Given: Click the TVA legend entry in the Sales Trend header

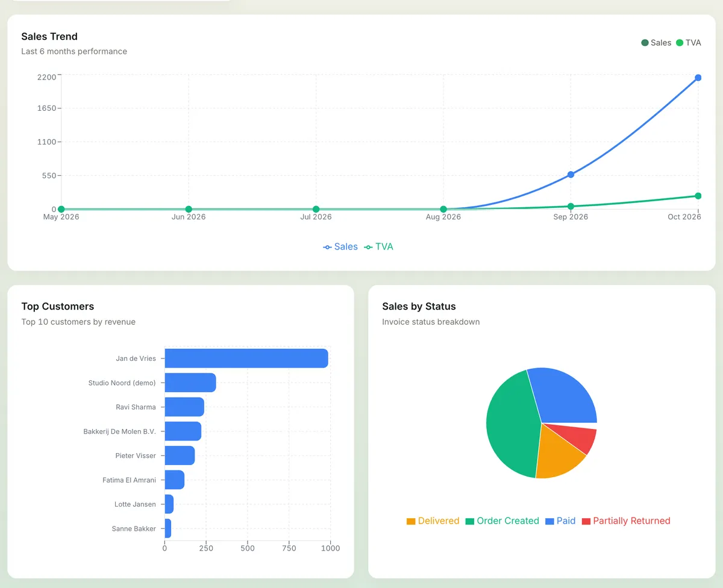Looking at the screenshot, I should click(688, 43).
